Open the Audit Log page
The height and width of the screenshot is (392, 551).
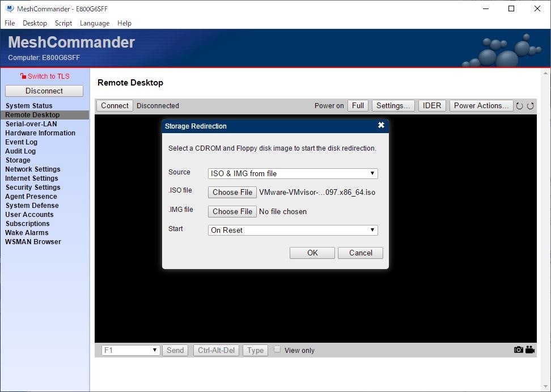coord(20,151)
